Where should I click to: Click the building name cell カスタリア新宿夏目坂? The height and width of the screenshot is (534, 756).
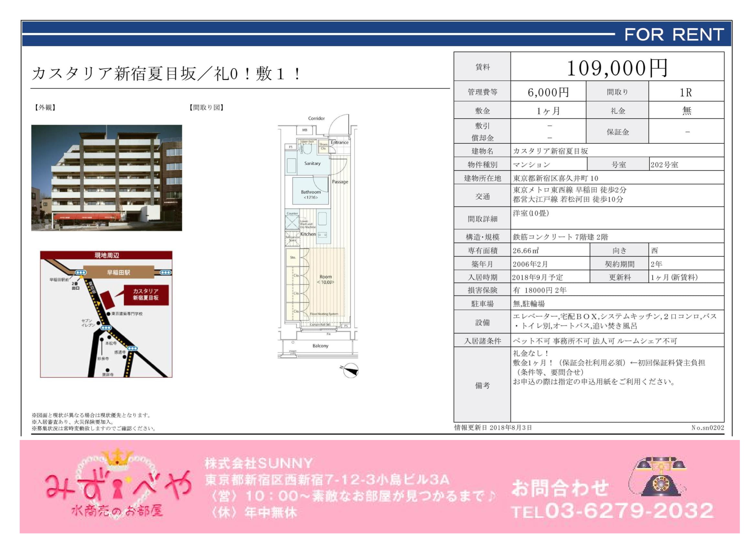[550, 151]
